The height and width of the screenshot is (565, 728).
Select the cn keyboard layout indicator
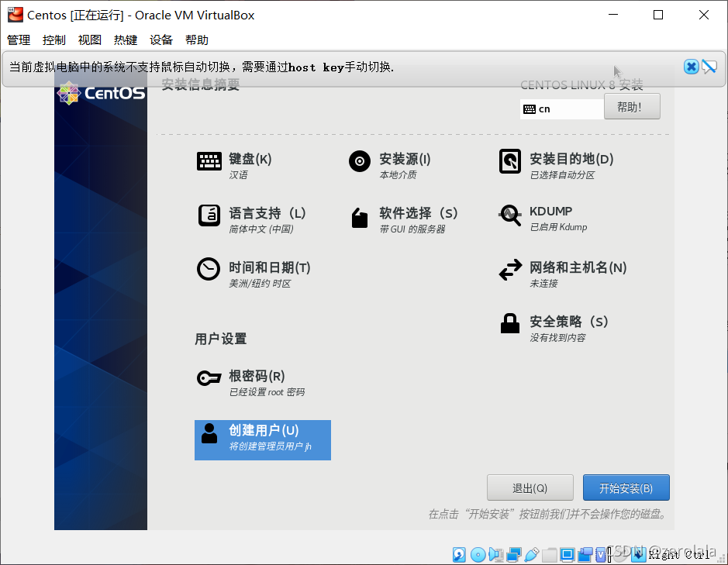pos(562,109)
